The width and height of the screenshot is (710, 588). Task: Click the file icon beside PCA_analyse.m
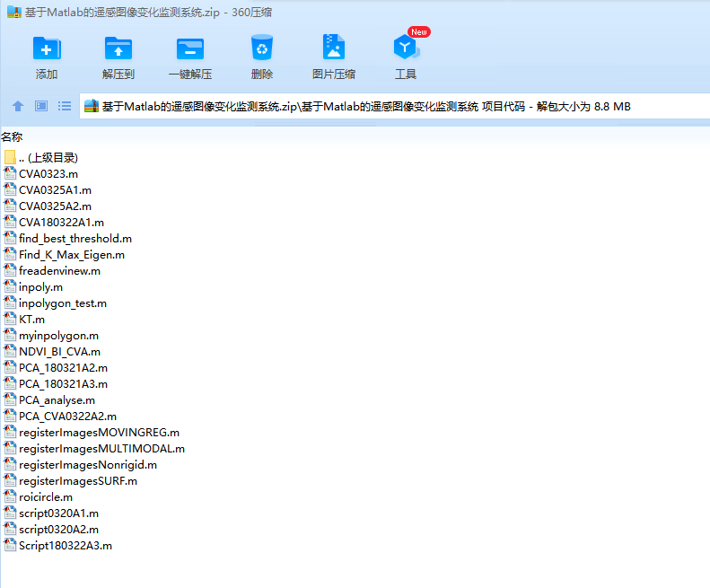tap(10, 399)
